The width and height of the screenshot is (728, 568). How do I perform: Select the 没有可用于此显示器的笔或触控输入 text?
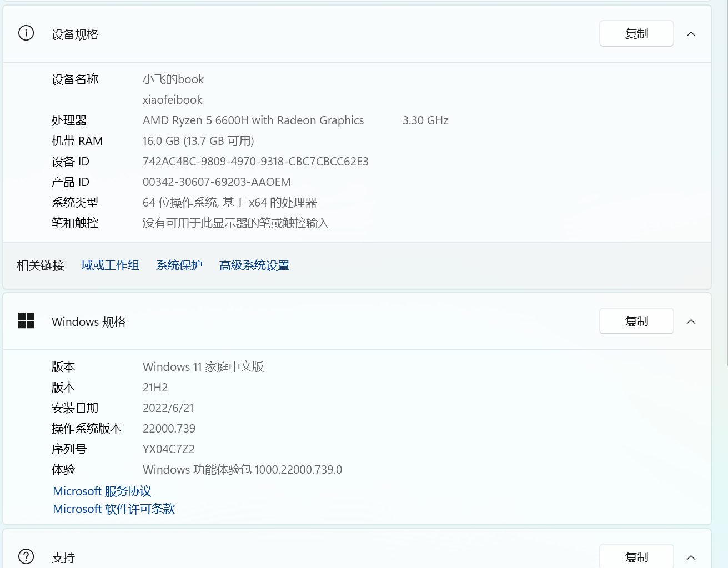pyautogui.click(x=236, y=223)
